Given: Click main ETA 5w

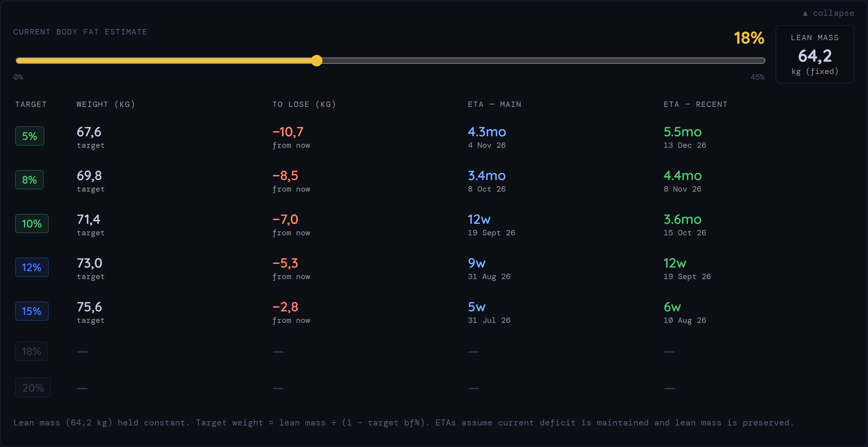Looking at the screenshot, I should 477,307.
